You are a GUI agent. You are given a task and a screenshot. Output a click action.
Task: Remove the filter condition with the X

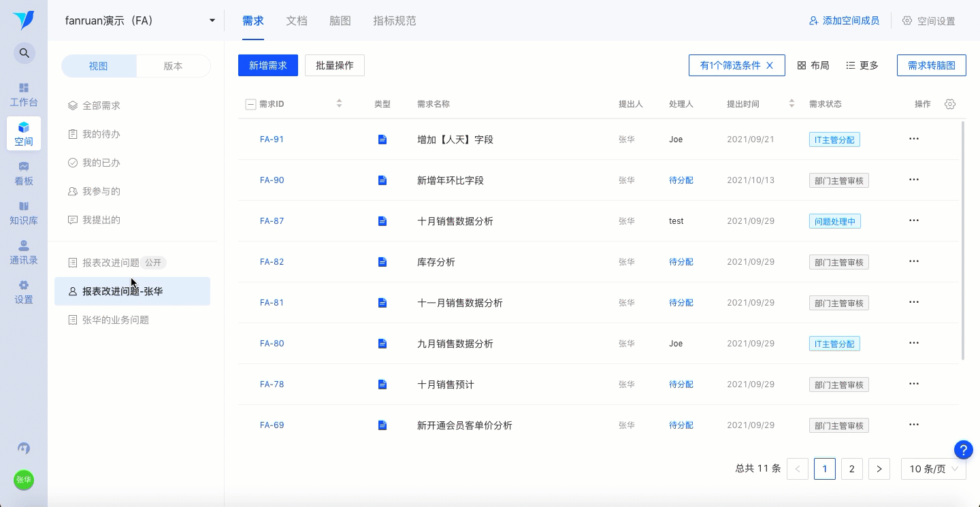tap(770, 65)
